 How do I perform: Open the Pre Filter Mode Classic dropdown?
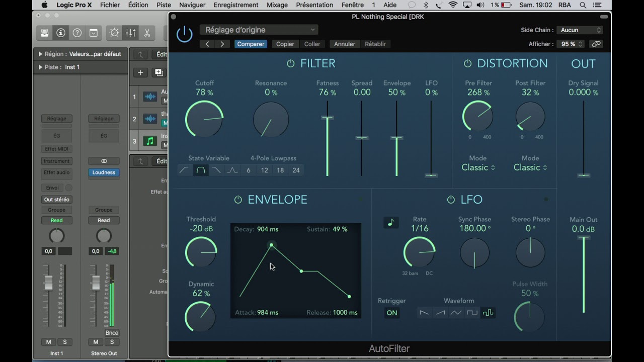(x=478, y=168)
